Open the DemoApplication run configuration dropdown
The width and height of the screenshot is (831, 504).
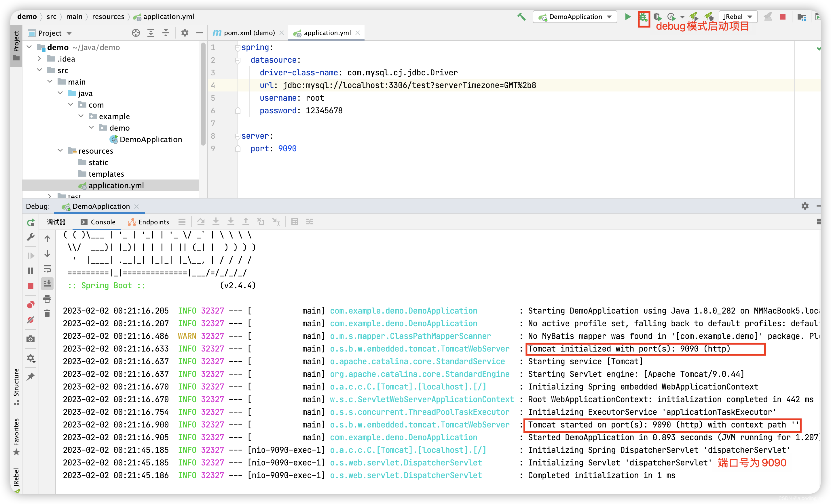click(575, 17)
